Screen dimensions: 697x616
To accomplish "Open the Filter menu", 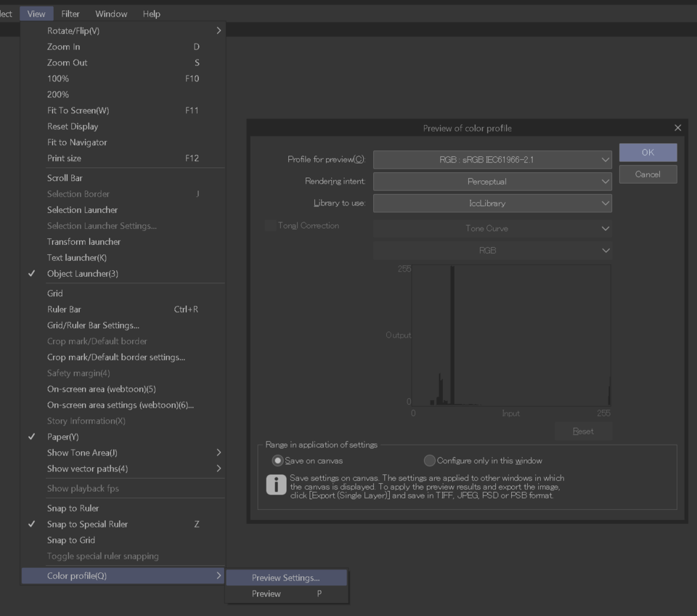I will 70,14.
